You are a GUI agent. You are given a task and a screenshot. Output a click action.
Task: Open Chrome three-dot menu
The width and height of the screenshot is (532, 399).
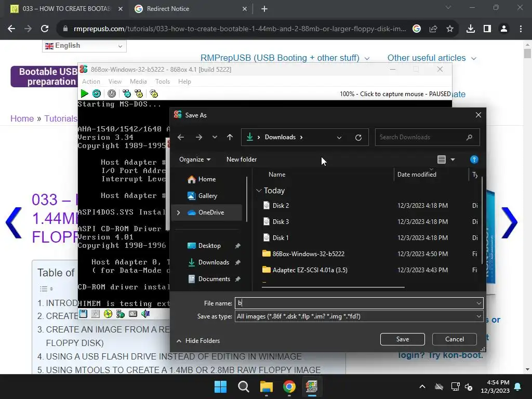pos(521,29)
